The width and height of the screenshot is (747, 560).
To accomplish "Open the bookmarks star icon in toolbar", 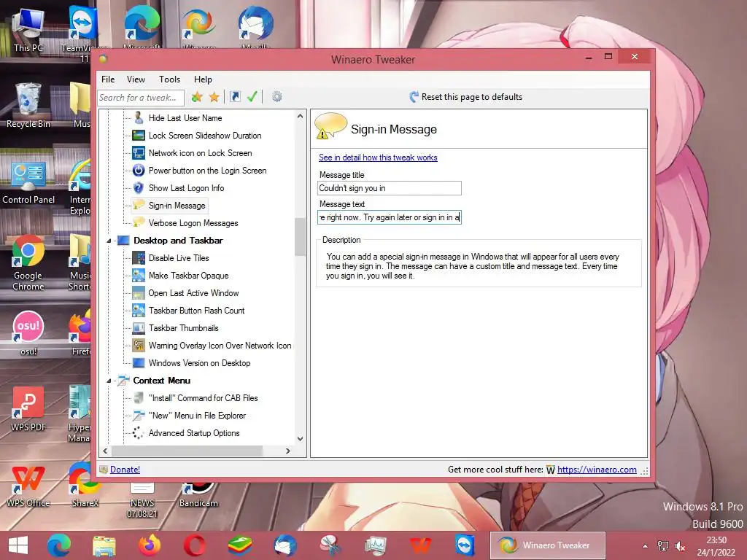I will [214, 97].
